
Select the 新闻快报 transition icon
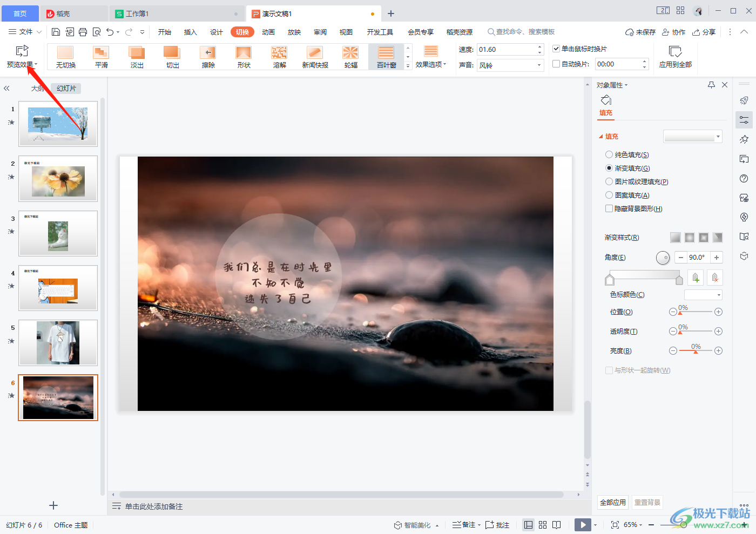(x=315, y=52)
